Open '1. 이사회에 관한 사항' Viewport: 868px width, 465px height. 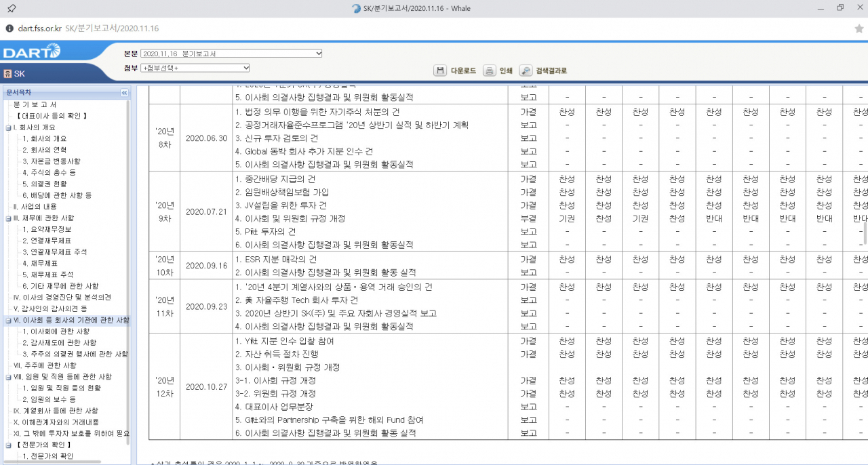coord(56,331)
